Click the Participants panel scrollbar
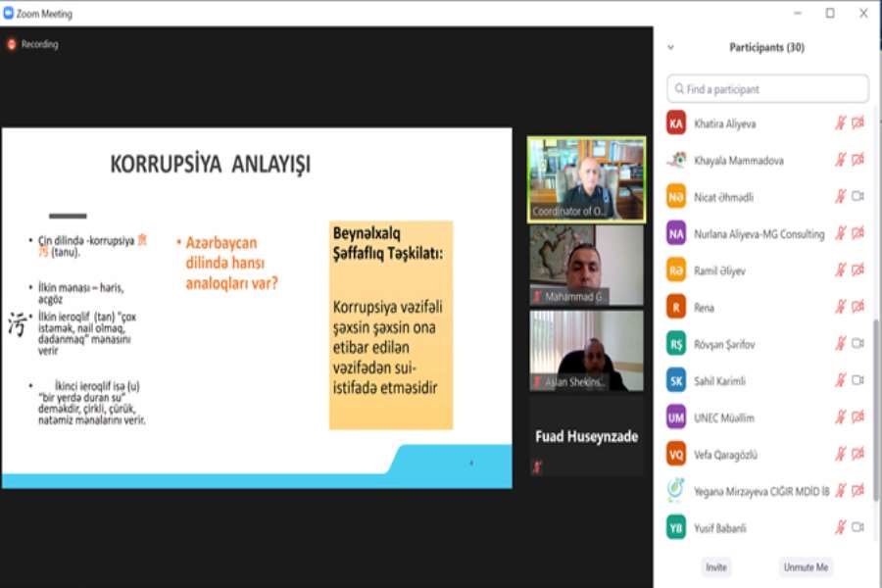This screenshot has width=882, height=588. (x=876, y=410)
